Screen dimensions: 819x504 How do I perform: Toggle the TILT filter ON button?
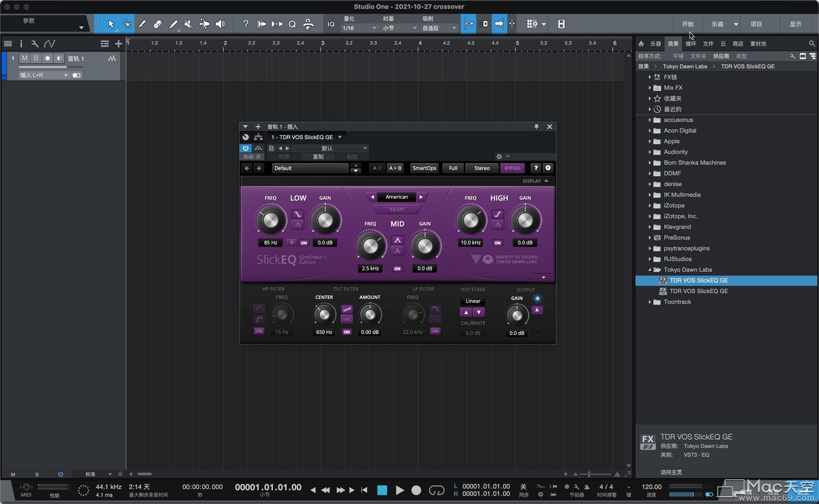(347, 332)
